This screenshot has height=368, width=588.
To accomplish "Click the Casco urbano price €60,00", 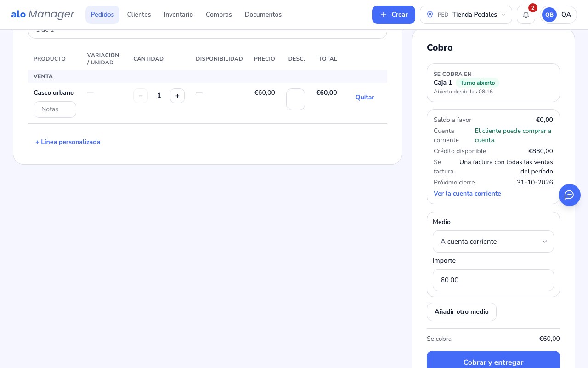I will pos(265,93).
